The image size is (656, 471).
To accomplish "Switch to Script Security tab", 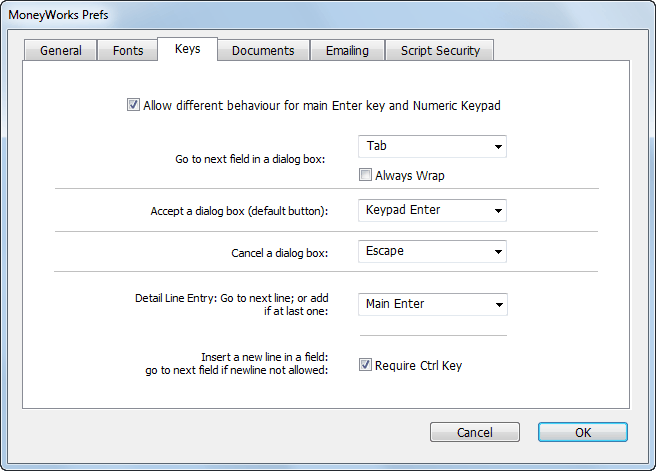I will click(440, 51).
